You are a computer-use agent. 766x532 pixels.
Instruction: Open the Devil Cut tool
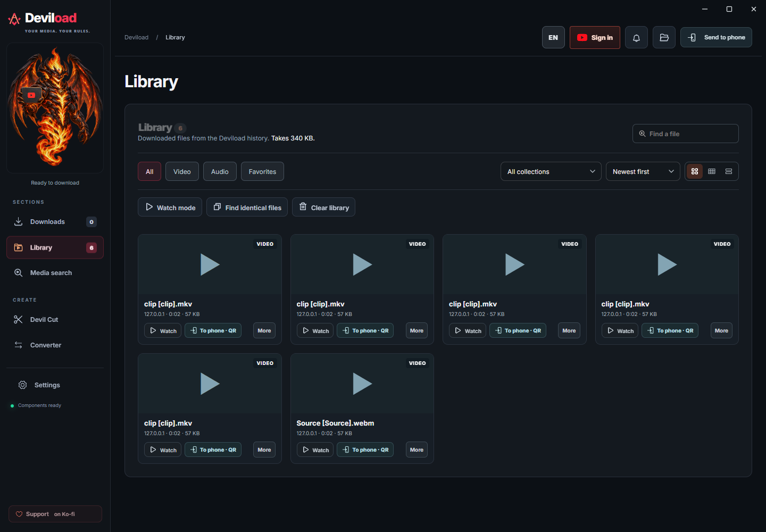point(55,320)
